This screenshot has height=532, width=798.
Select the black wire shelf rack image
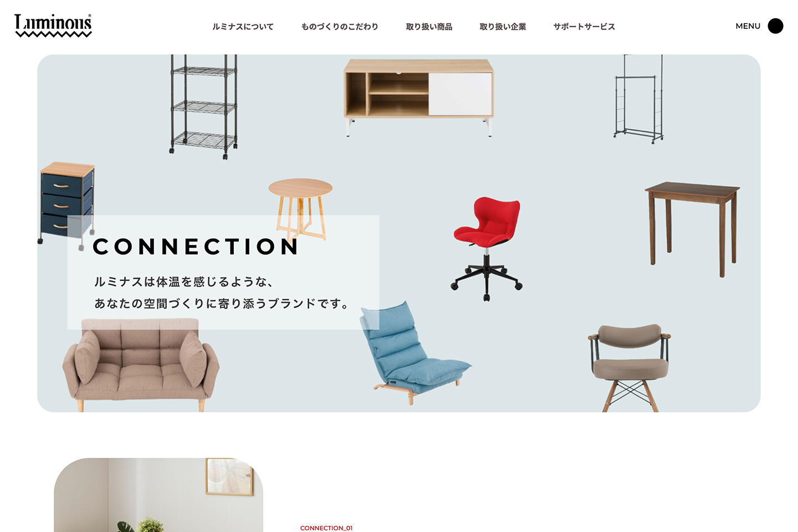(x=203, y=106)
